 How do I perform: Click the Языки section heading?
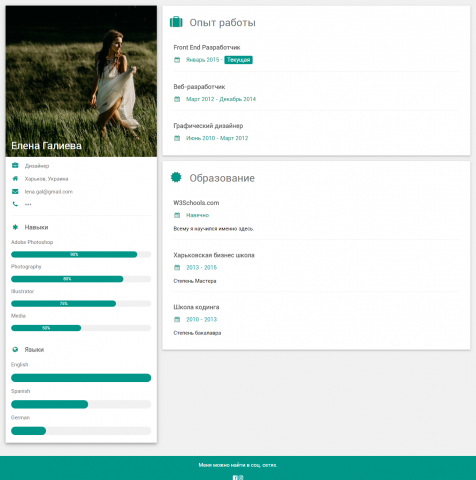point(34,350)
